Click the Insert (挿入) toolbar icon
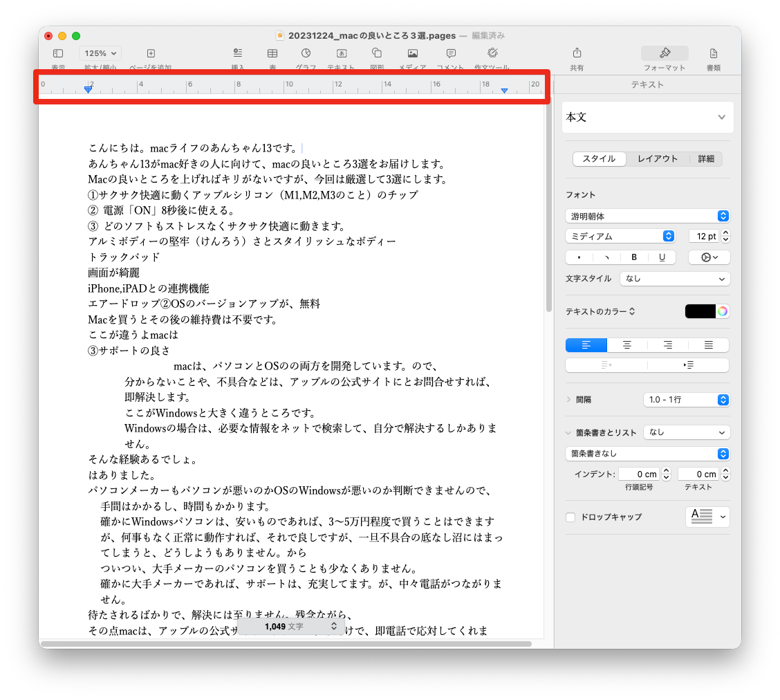Screen dimensions: 780x700 [x=238, y=53]
